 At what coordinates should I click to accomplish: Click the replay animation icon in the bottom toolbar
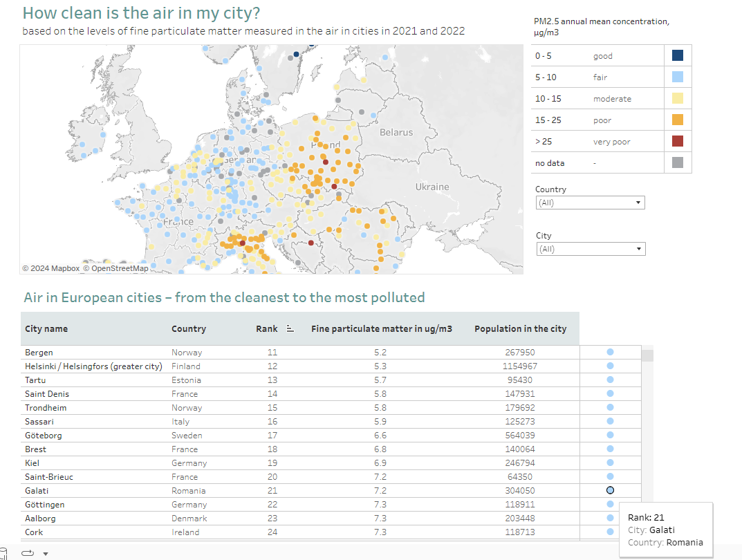pos(28,553)
